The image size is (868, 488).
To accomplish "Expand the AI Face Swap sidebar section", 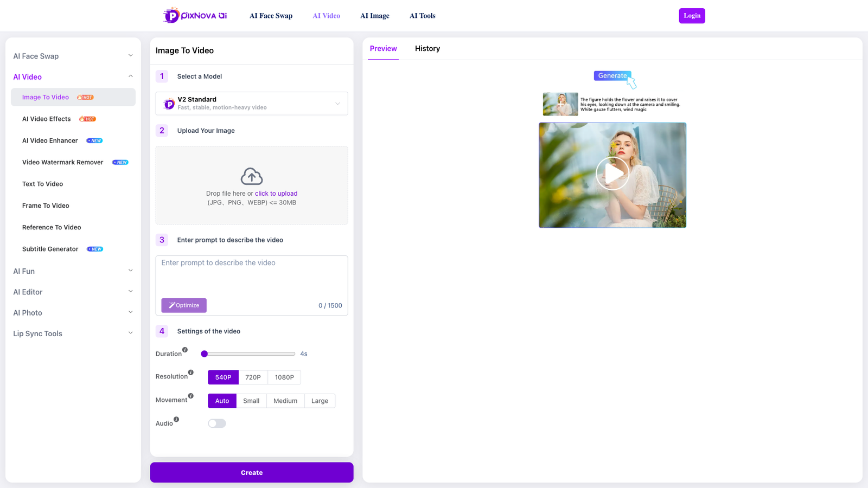I will point(73,56).
